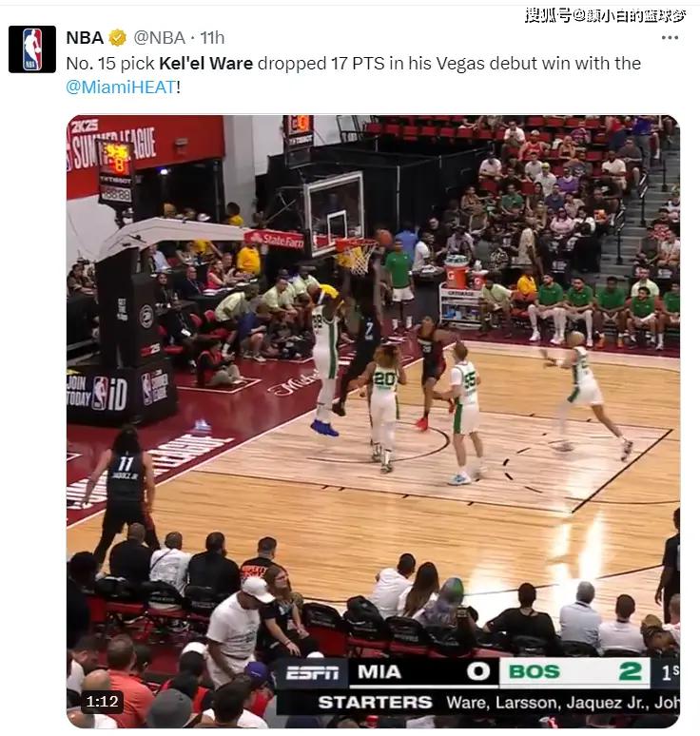Click the NBA ID Join Today sign

tap(97, 393)
